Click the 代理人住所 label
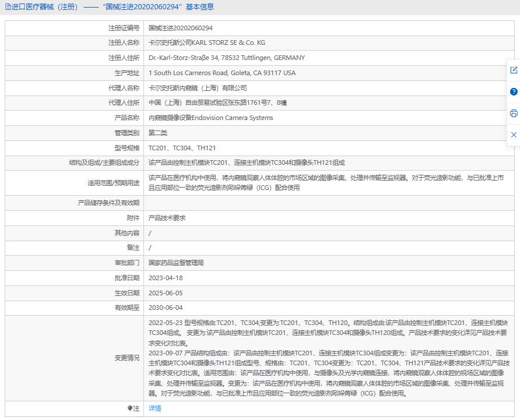 [124, 103]
